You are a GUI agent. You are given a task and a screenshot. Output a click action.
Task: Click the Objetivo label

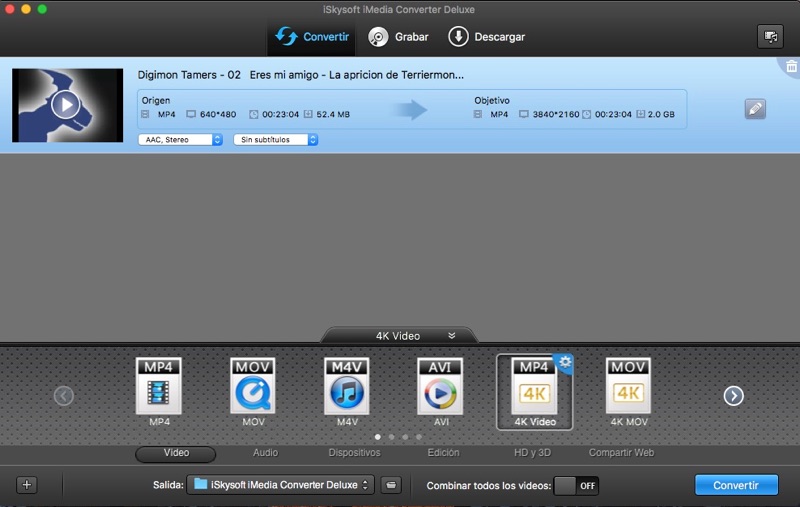click(492, 100)
